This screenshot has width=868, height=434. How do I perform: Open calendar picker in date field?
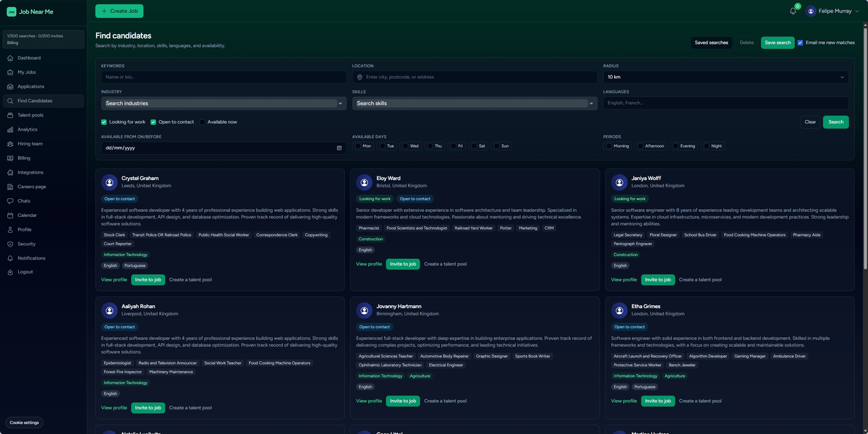click(x=339, y=148)
